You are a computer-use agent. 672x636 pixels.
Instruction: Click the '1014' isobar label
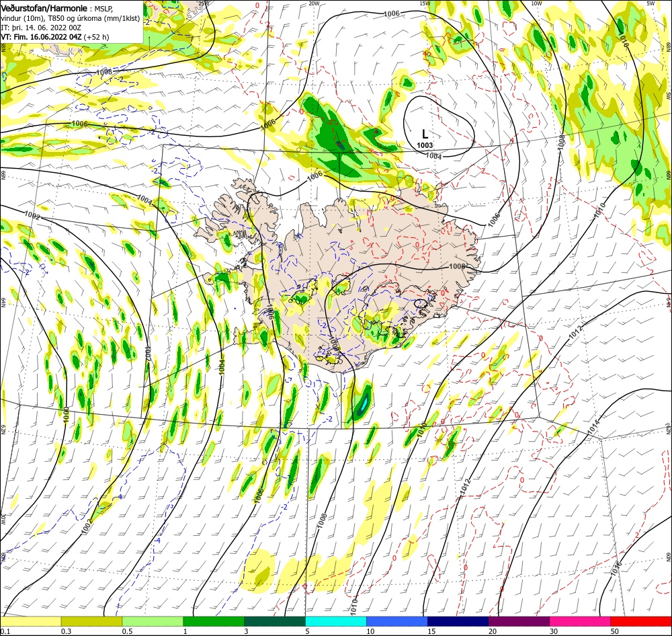[593, 428]
